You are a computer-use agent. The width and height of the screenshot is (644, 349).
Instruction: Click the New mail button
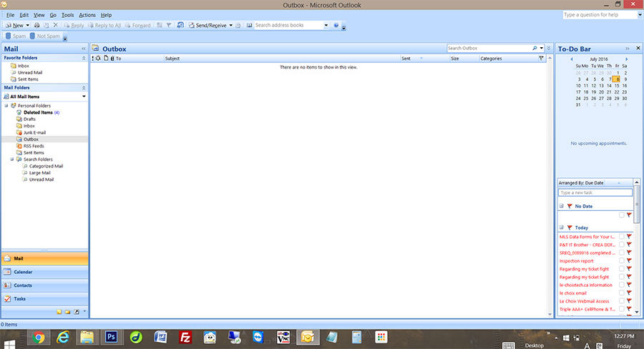click(14, 26)
